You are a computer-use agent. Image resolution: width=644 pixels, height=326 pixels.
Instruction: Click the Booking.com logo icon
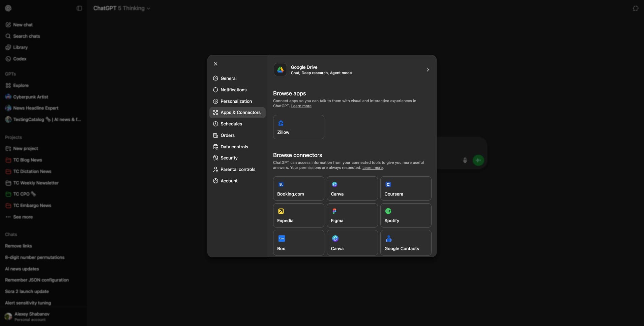click(x=281, y=184)
